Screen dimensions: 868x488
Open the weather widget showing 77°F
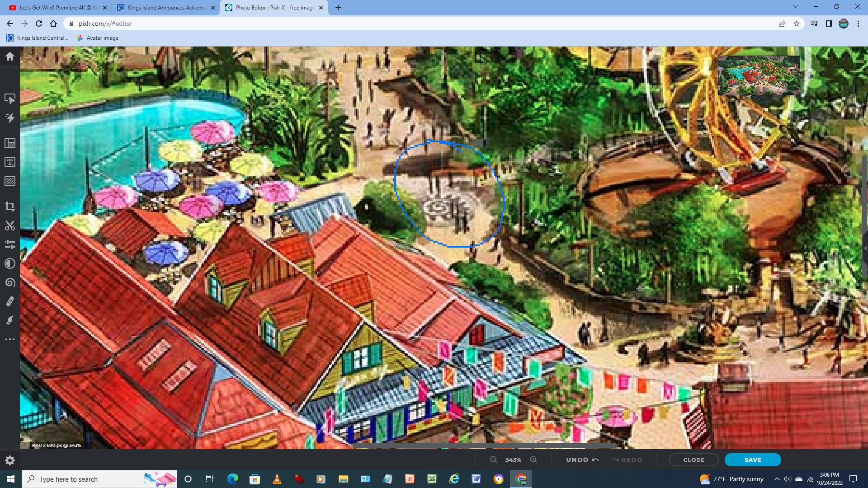pyautogui.click(x=731, y=479)
